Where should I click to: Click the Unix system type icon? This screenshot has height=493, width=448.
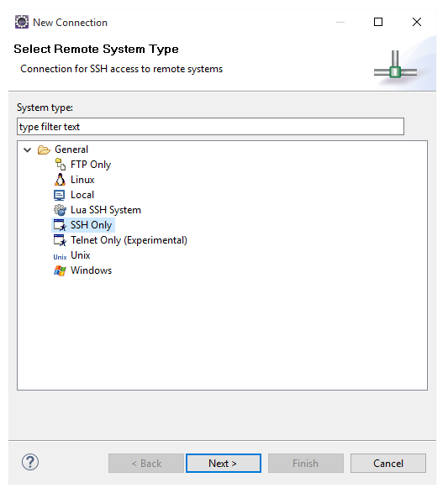[60, 257]
